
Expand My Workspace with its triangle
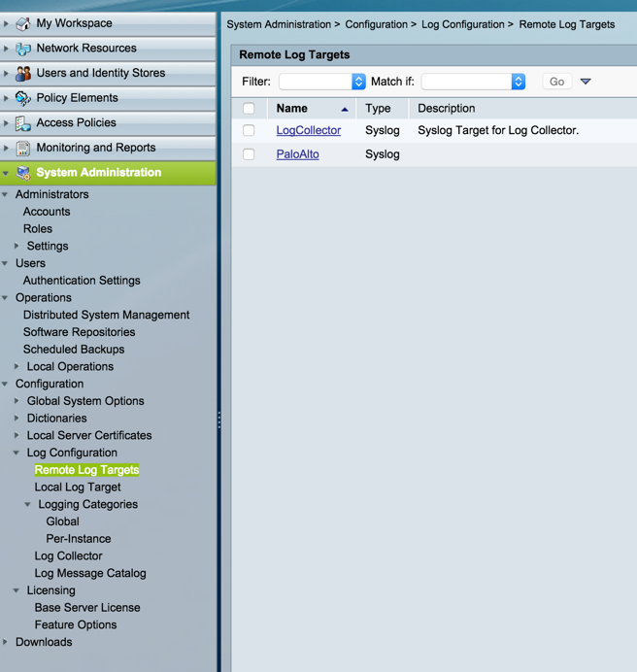6,23
